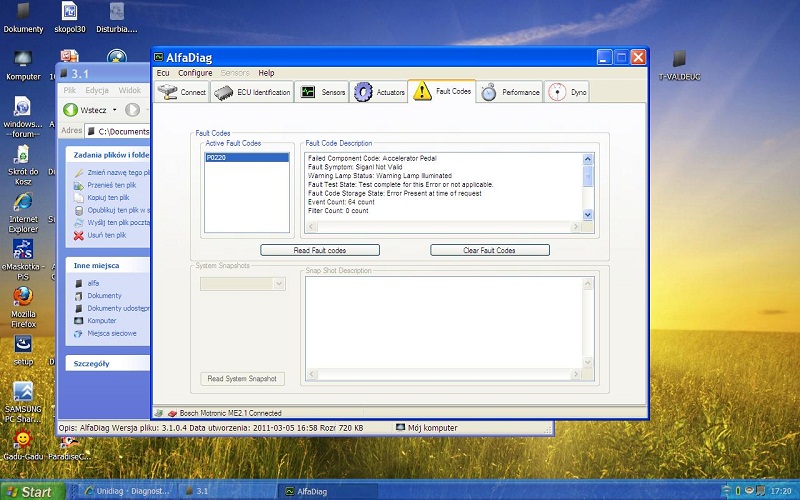The height and width of the screenshot is (500, 800).
Task: Open Miejsca sieciowe link
Action: pyautogui.click(x=112, y=333)
